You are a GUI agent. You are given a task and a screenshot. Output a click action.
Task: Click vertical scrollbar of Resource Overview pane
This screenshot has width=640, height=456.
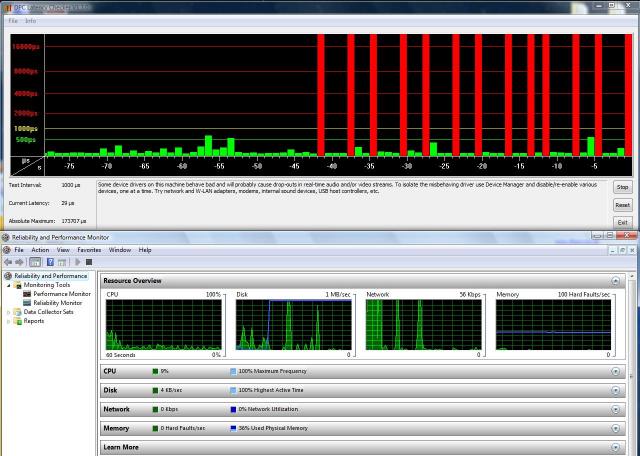click(x=633, y=363)
